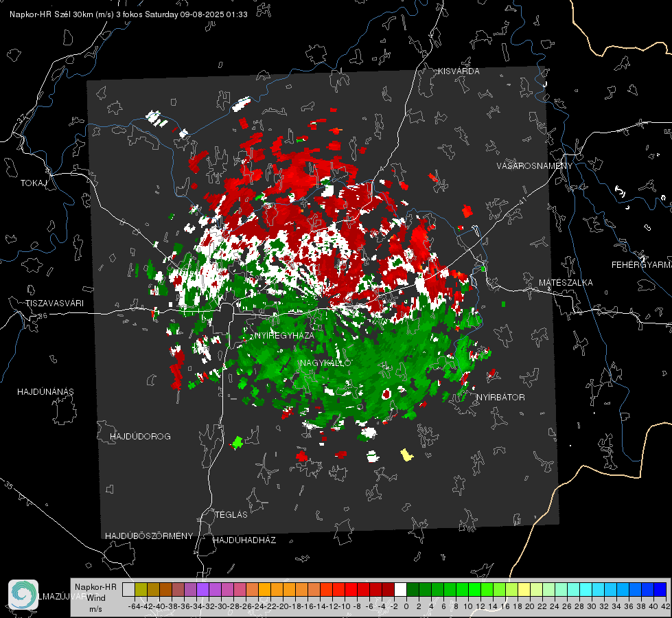Click the TOKAJ town label
Image resolution: width=672 pixels, height=618 pixels.
tap(34, 183)
